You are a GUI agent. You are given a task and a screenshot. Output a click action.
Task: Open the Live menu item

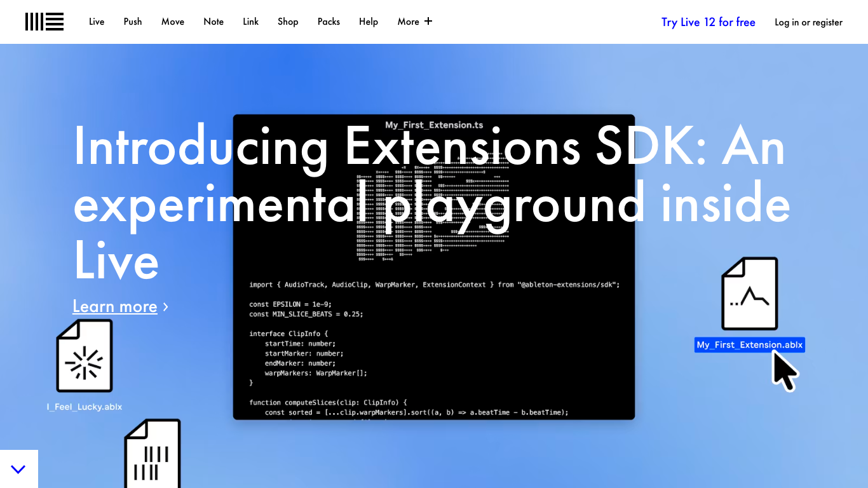pyautogui.click(x=97, y=22)
